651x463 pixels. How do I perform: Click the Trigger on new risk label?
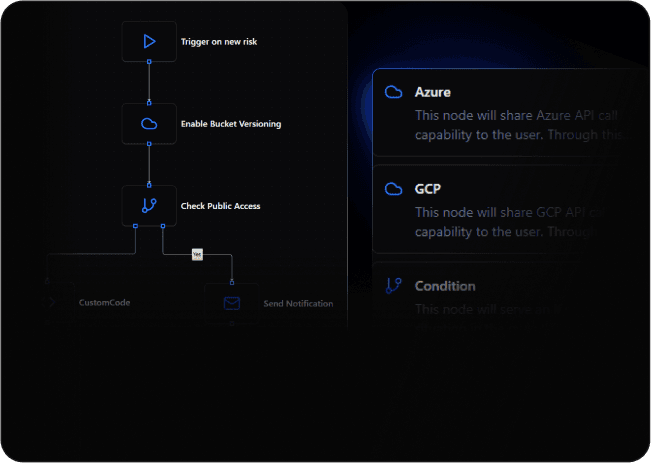pos(219,42)
